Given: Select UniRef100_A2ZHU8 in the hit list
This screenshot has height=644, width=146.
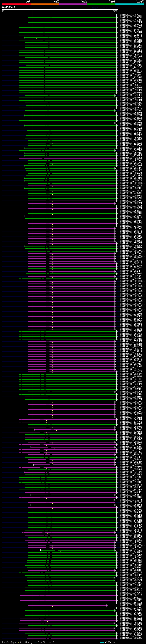Looking at the screenshot, I should 131,77.
